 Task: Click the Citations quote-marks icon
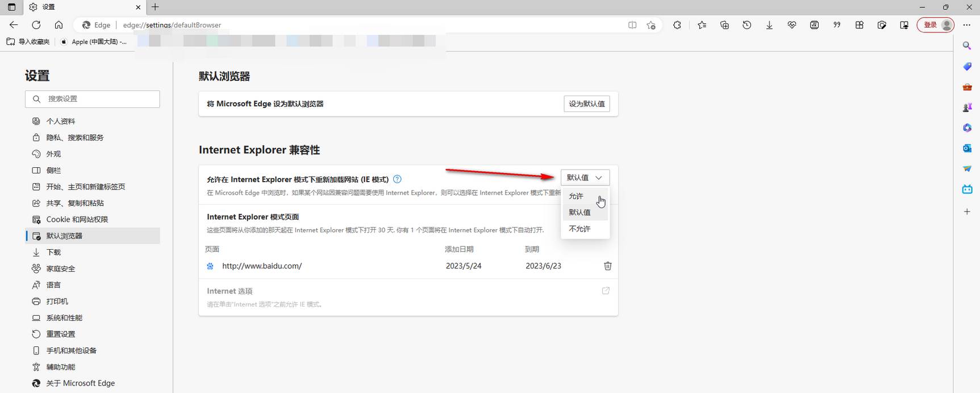[837, 25]
